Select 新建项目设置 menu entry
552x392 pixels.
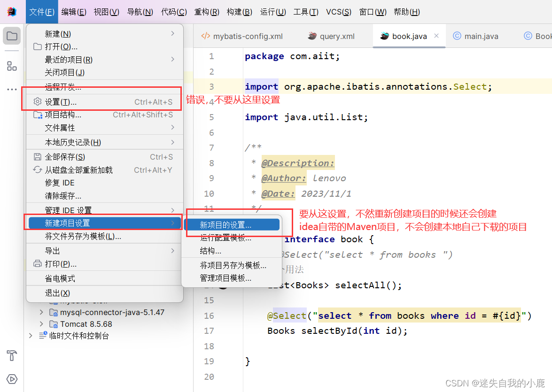tap(105, 223)
